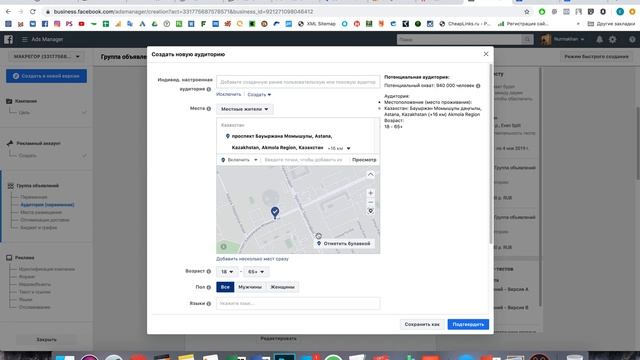The image size is (640, 360).
Task: Select Цель under Кампания in sidebar
Action: pos(24,112)
